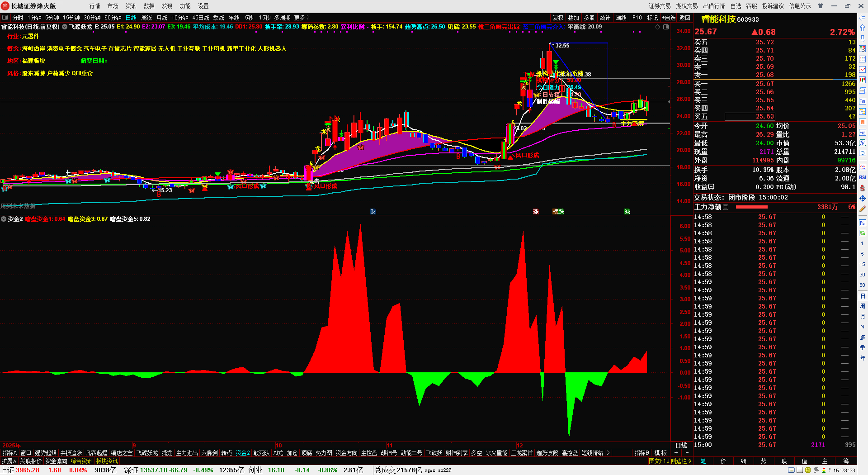
Task: Click the green refresh icon in sidebar
Action: tap(863, 233)
